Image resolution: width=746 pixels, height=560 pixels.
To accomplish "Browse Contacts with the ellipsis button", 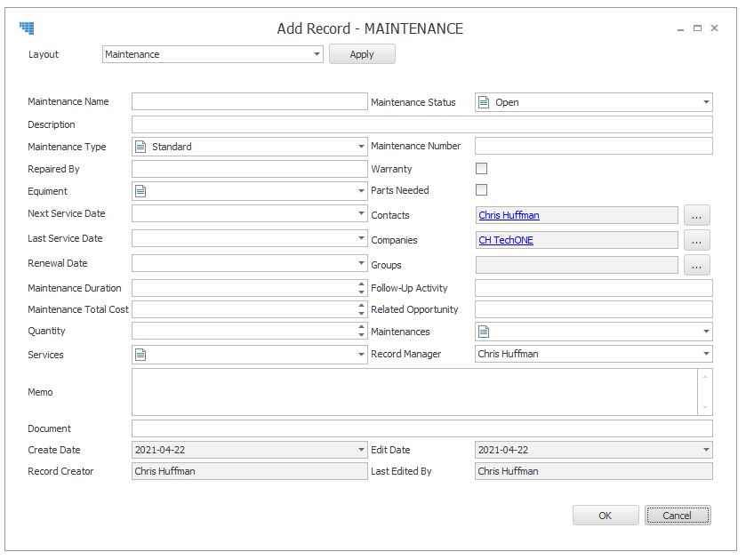I will coord(697,215).
